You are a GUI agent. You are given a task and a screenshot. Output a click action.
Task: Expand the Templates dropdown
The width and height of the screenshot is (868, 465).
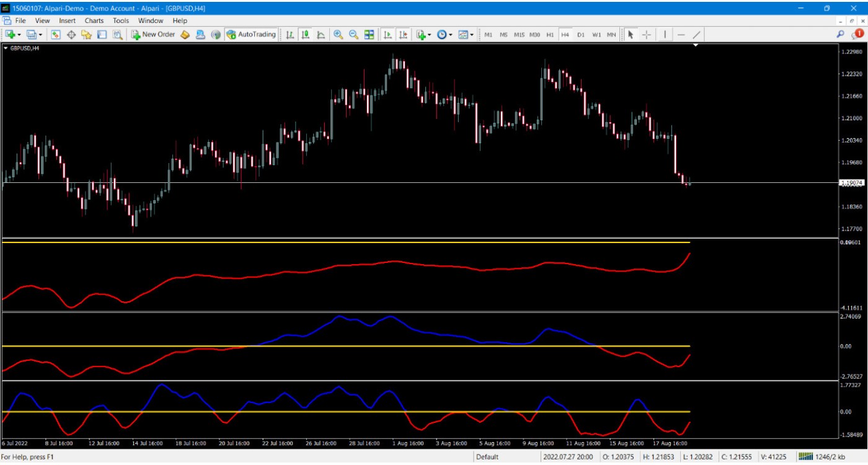click(466, 35)
